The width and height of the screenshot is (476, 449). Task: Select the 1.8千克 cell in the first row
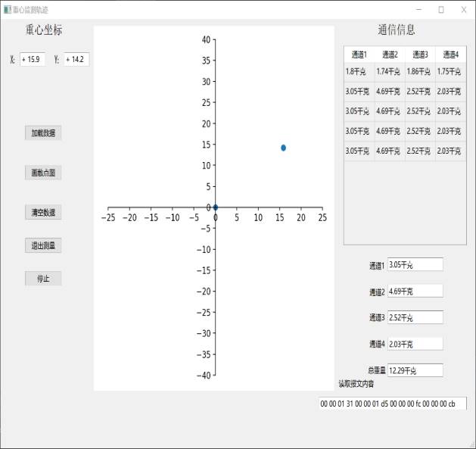359,72
